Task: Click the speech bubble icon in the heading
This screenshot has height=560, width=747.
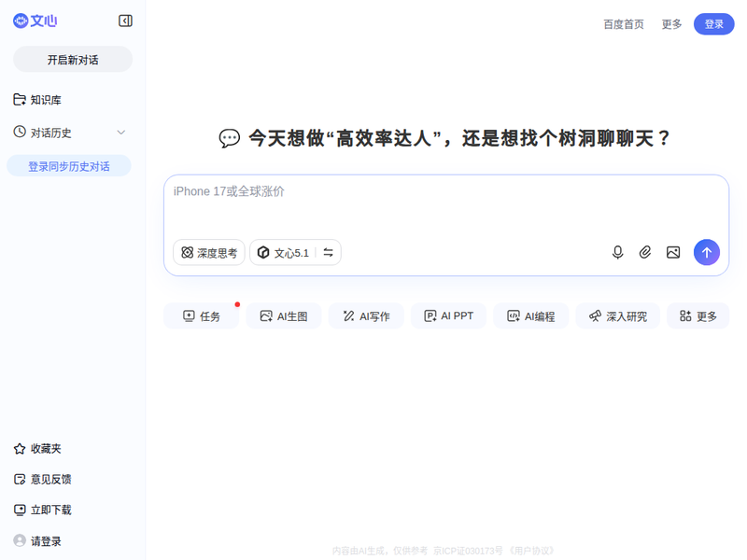Action: [x=229, y=138]
